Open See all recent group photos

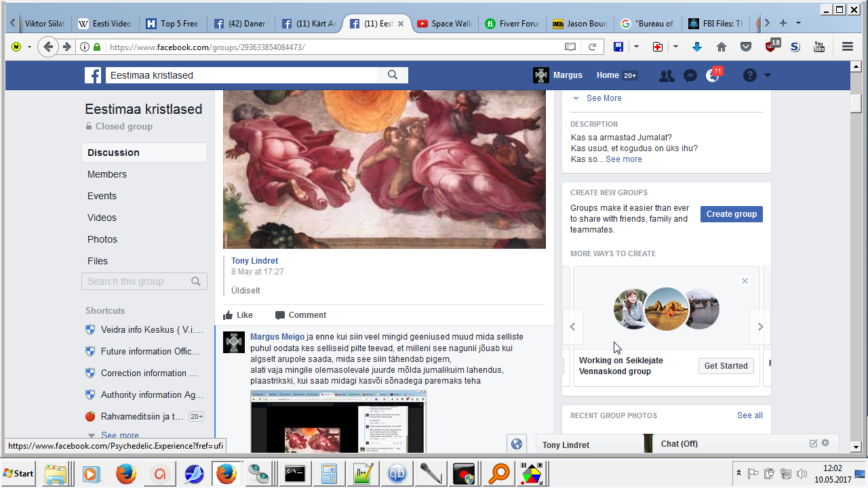point(750,415)
